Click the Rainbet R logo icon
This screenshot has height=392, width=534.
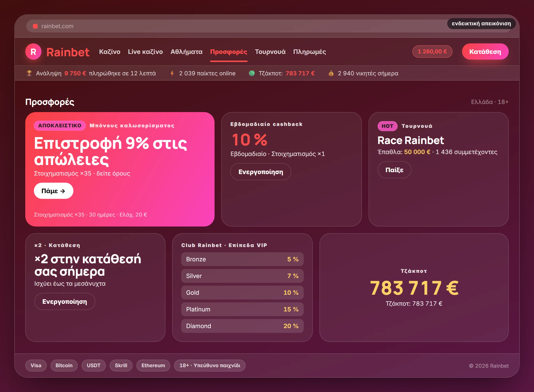coord(33,52)
